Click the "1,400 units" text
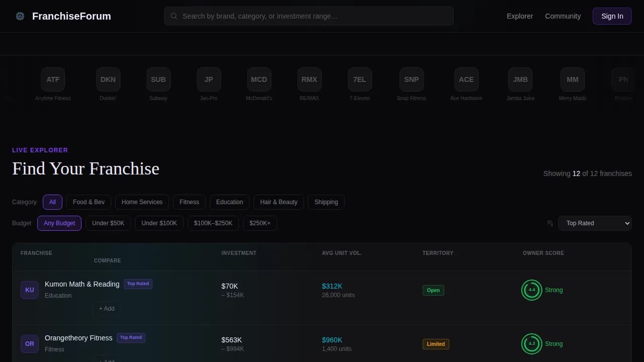The image size is (644, 362). pos(337,349)
